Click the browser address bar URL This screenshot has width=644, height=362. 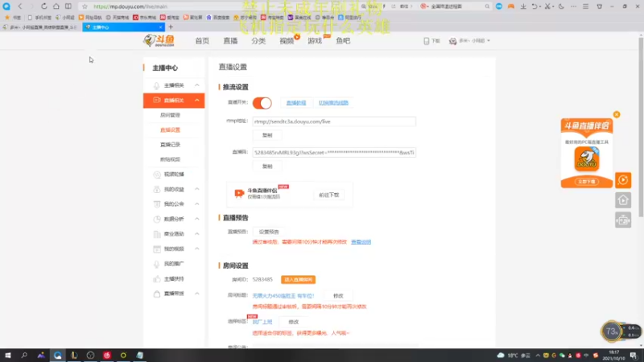pos(130,6)
